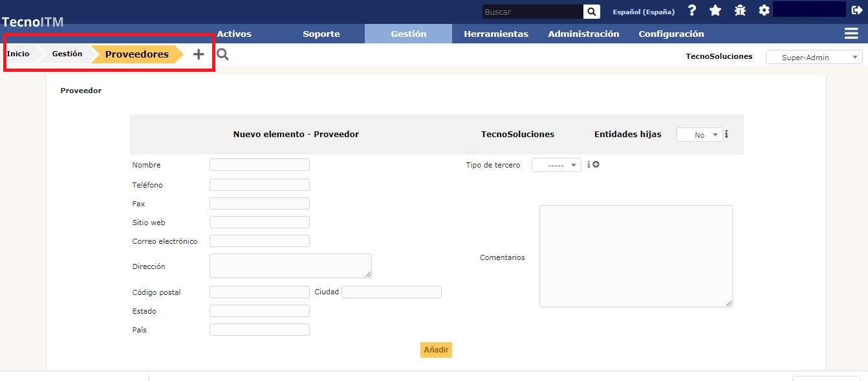The width and height of the screenshot is (868, 381).
Task: Expand the Super-Admin profile dropdown
Action: (814, 58)
